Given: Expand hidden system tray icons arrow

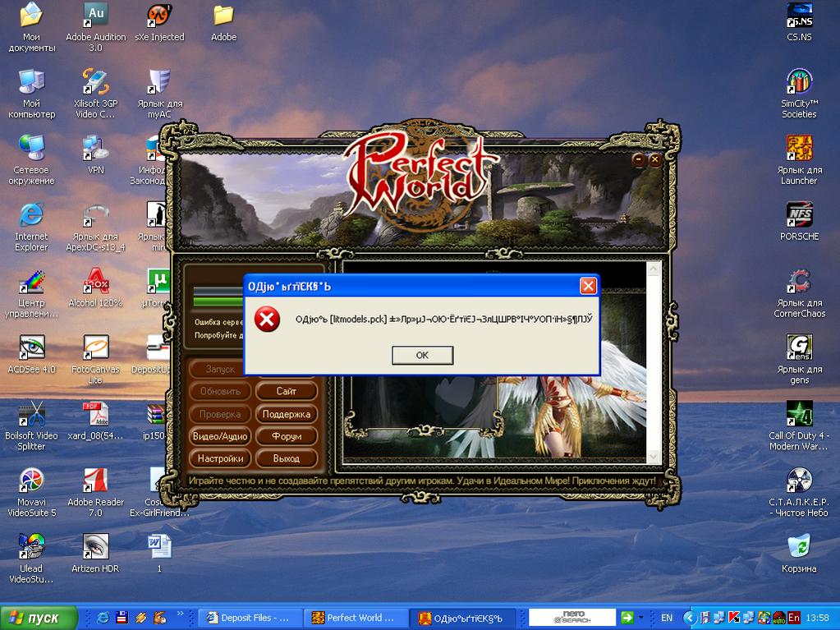Looking at the screenshot, I should [x=690, y=618].
